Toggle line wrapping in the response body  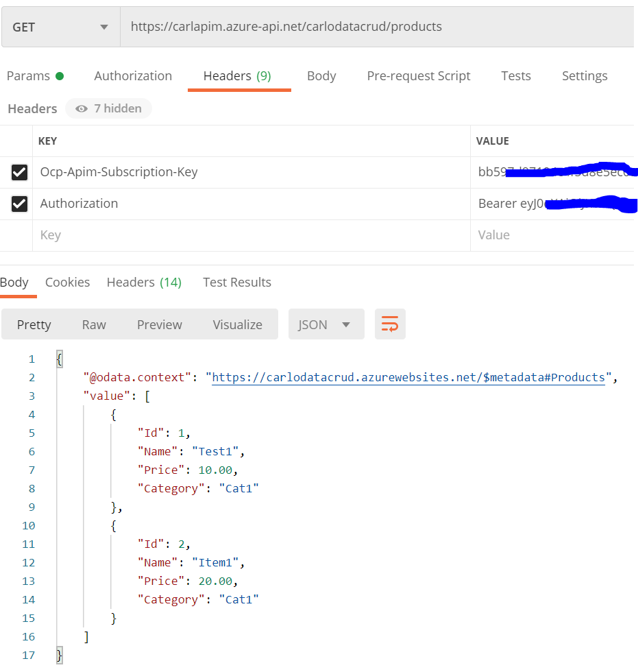(x=390, y=324)
